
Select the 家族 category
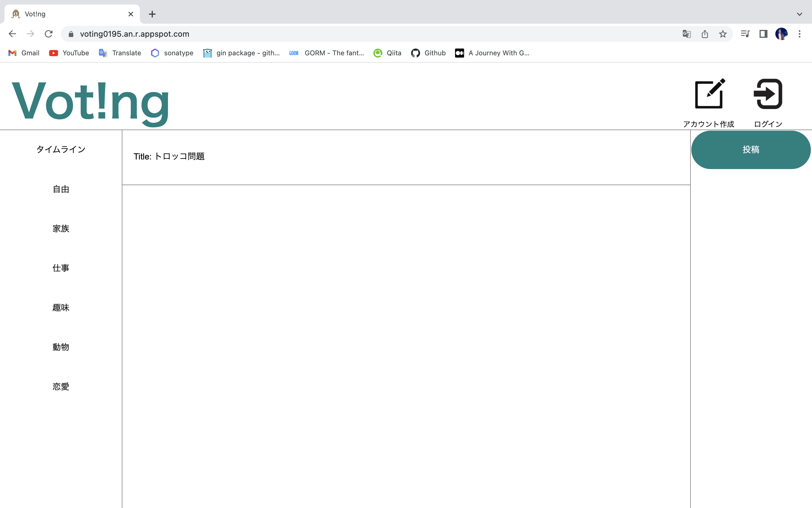point(61,229)
